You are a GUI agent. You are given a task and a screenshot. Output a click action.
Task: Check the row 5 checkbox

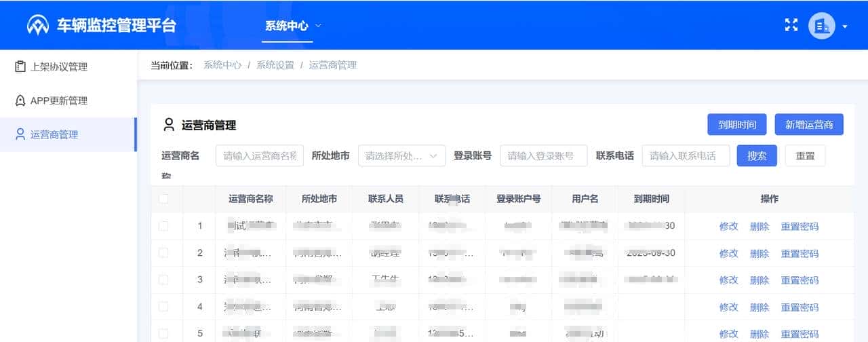coord(163,333)
